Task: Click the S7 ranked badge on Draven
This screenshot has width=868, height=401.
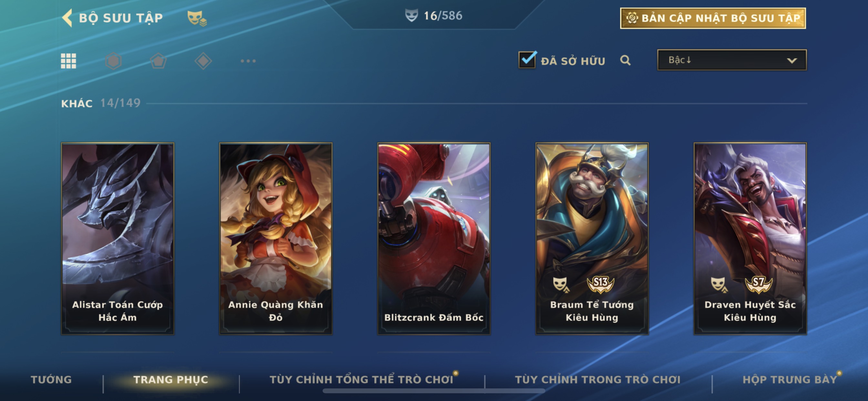Action: tap(759, 284)
